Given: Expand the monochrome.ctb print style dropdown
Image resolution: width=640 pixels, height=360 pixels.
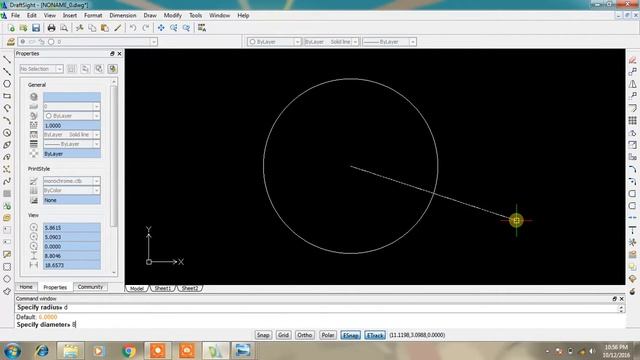Looking at the screenshot, I should pos(96,181).
